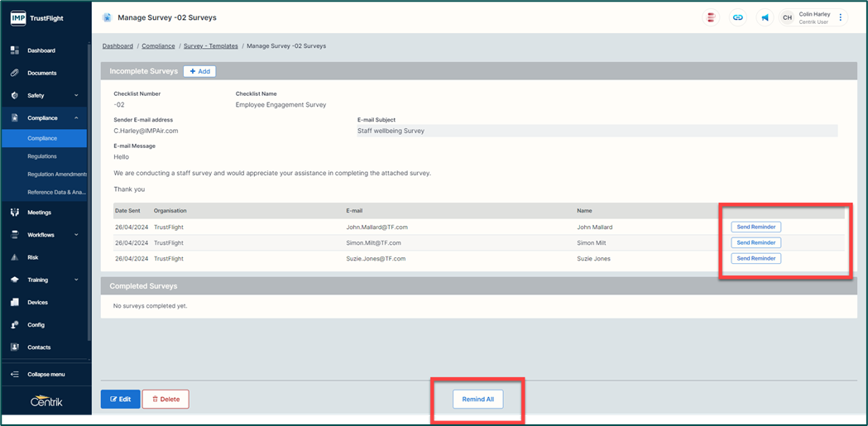Click the red database icon in header
Viewport: 868px width, 426px height.
[710, 17]
